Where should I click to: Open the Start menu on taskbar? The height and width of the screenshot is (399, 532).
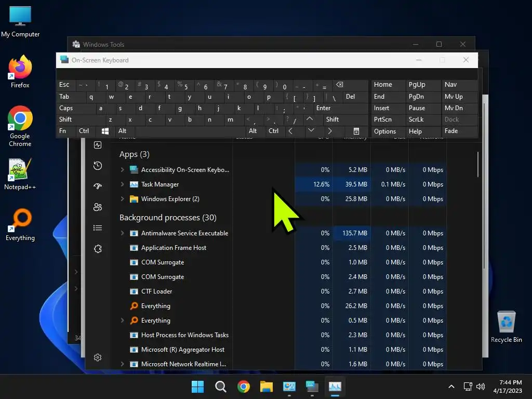click(x=197, y=387)
